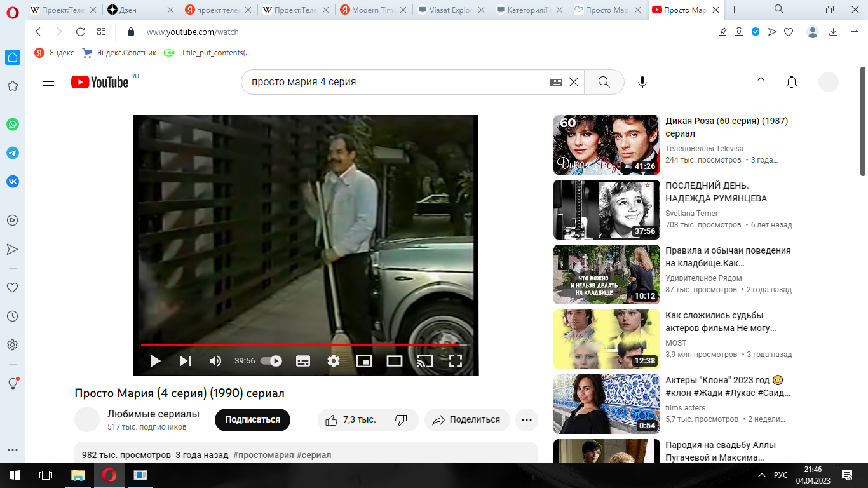Image resolution: width=868 pixels, height=488 pixels.
Task: Enter fullscreen mode
Action: [455, 361]
